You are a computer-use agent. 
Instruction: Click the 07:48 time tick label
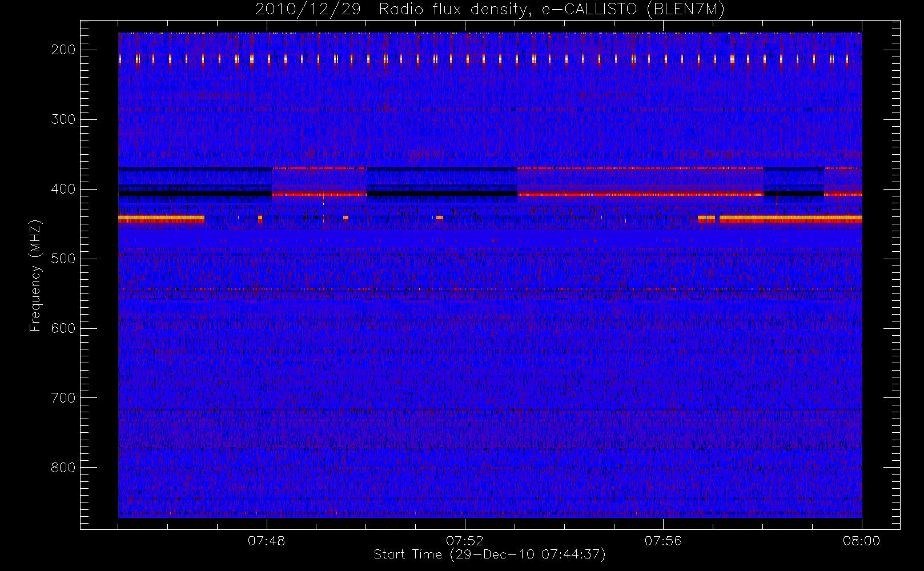click(x=267, y=541)
